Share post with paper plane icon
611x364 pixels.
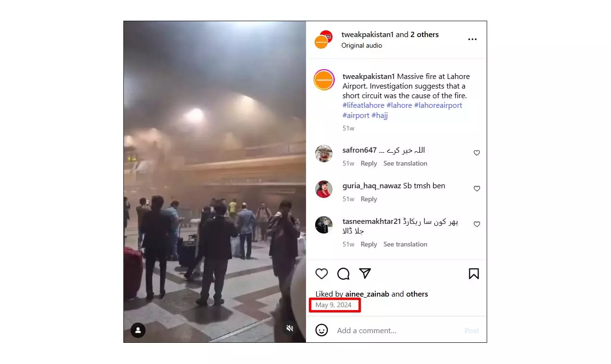click(365, 273)
